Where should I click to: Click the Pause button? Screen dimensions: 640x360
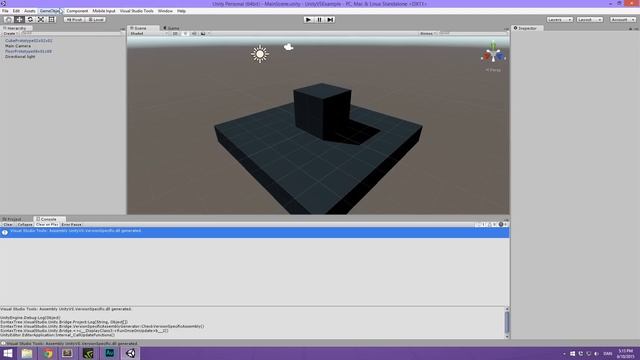pyautogui.click(x=320, y=20)
